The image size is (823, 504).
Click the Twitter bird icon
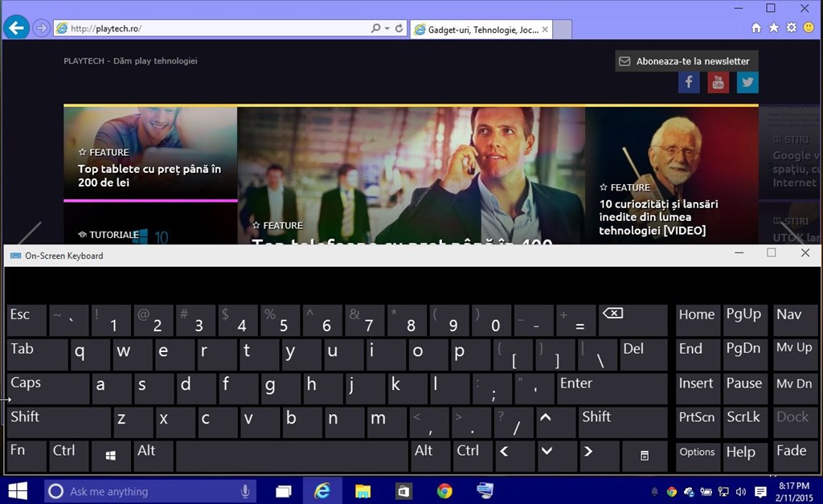pyautogui.click(x=747, y=82)
